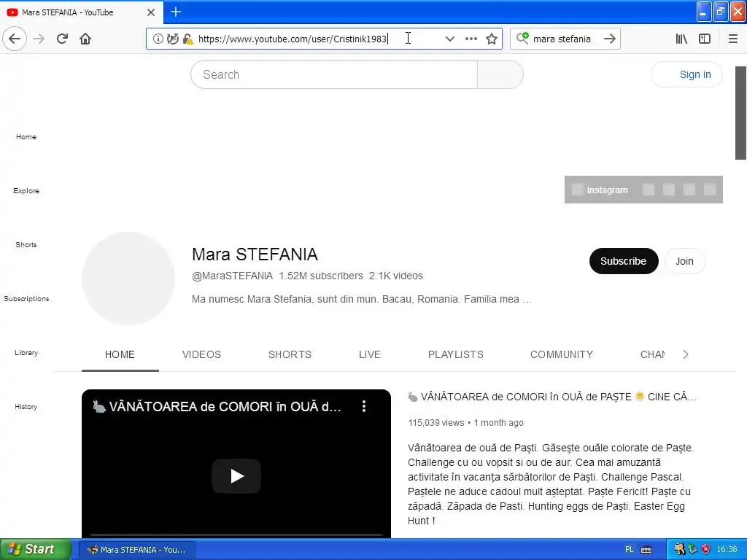Bookmark this page with the star icon
This screenshot has height=560, width=747.
492,39
